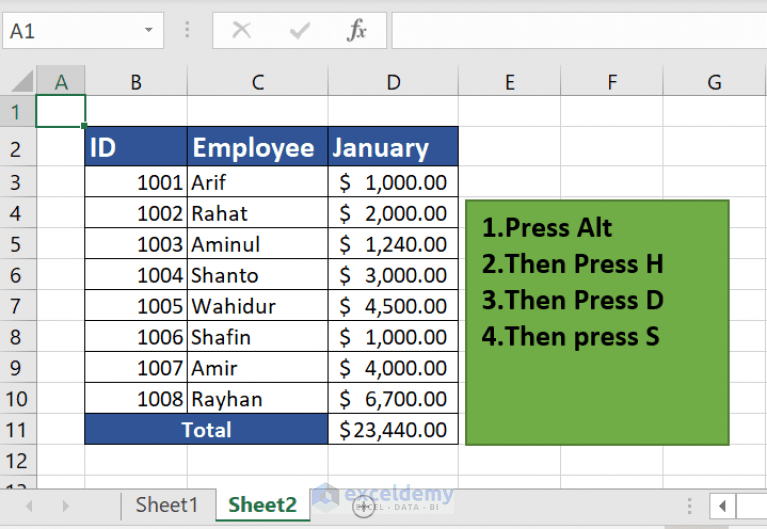This screenshot has width=767, height=529.
Task: Click the Name Box showing A1
Action: coord(83,30)
